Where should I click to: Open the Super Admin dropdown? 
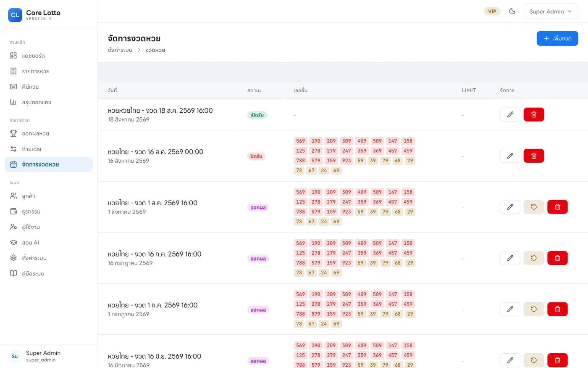[x=551, y=11]
